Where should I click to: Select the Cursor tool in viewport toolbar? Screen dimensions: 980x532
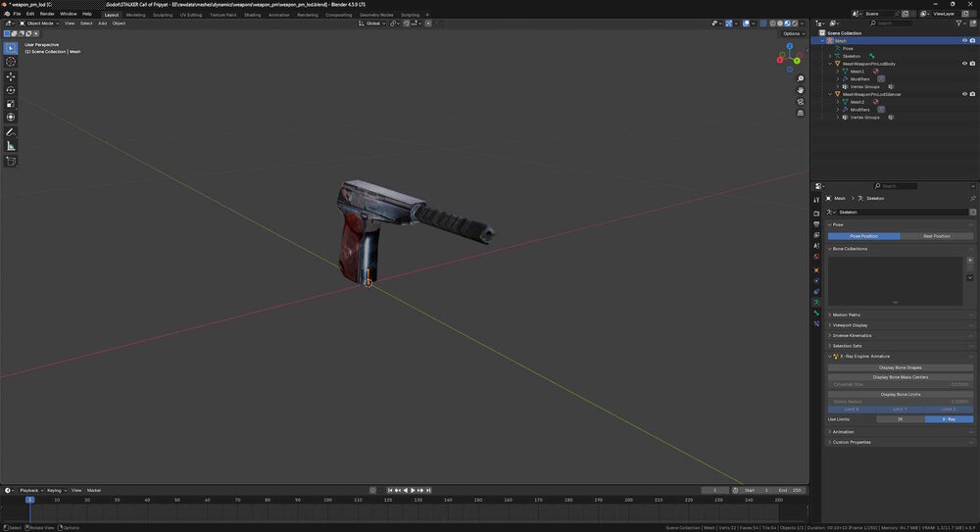(x=11, y=62)
